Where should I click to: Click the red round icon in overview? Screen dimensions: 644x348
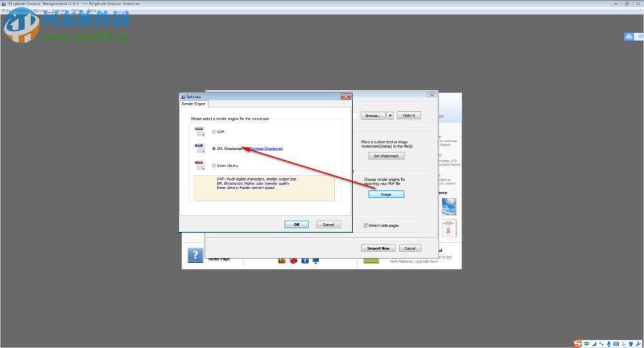(x=293, y=261)
